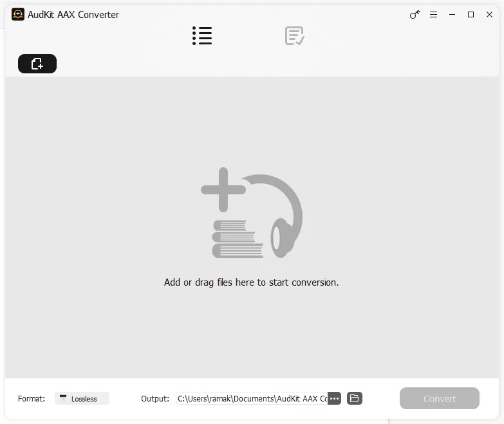The image size is (504, 424).
Task: Click the add audiobook drop zone icon
Action: click(x=252, y=212)
